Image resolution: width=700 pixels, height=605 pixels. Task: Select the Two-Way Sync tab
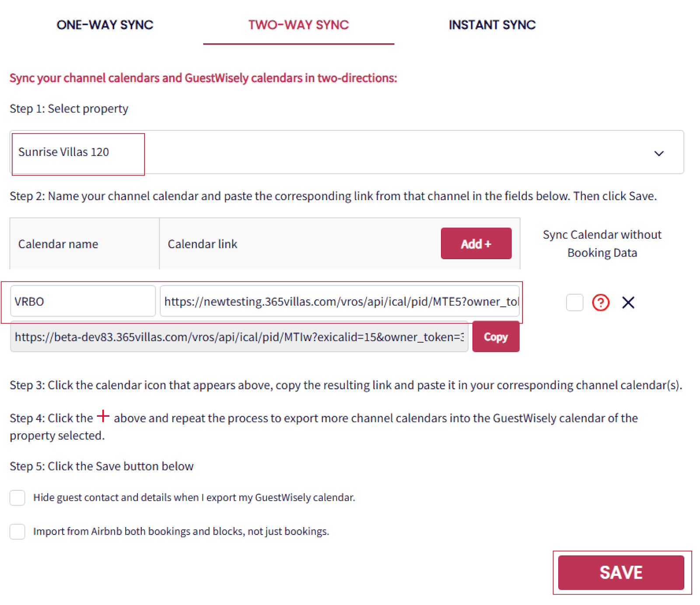coord(298,25)
